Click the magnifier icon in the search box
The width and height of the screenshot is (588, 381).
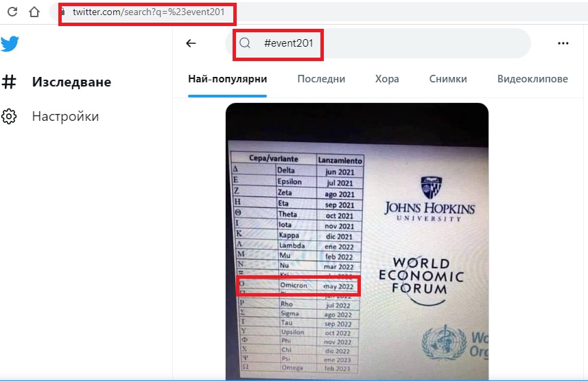click(x=245, y=43)
